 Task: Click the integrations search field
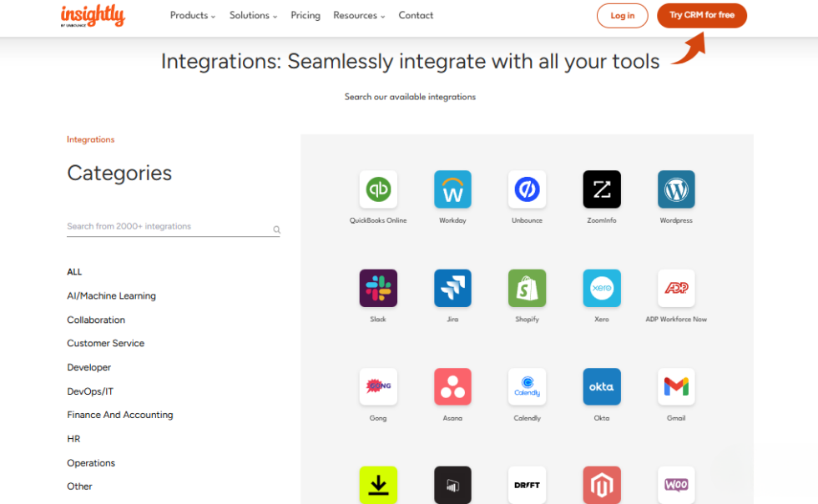[x=167, y=227]
